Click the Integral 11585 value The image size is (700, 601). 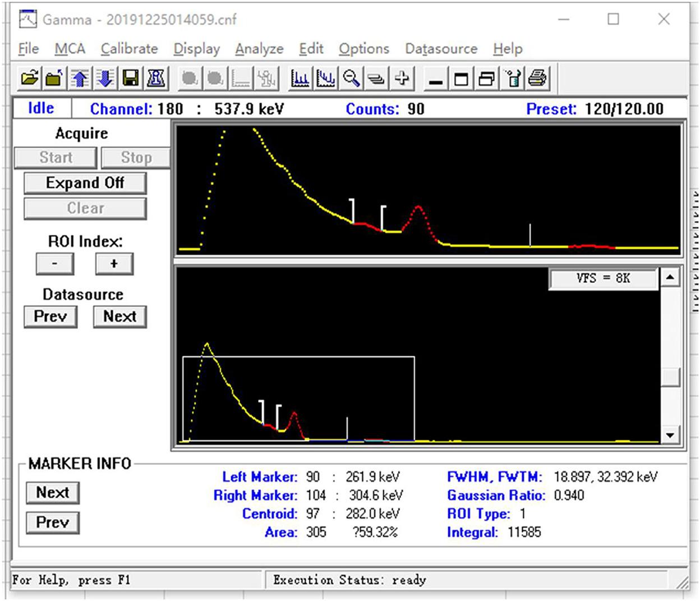(x=524, y=533)
